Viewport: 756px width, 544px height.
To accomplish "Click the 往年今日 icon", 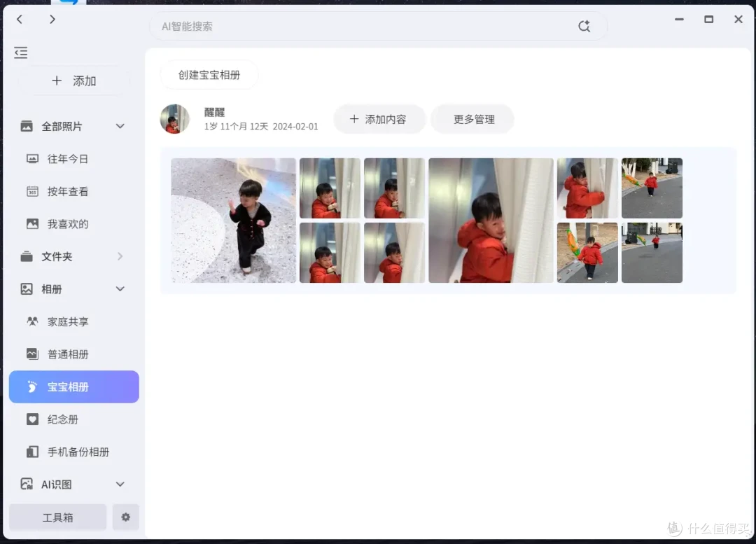I will coord(32,159).
